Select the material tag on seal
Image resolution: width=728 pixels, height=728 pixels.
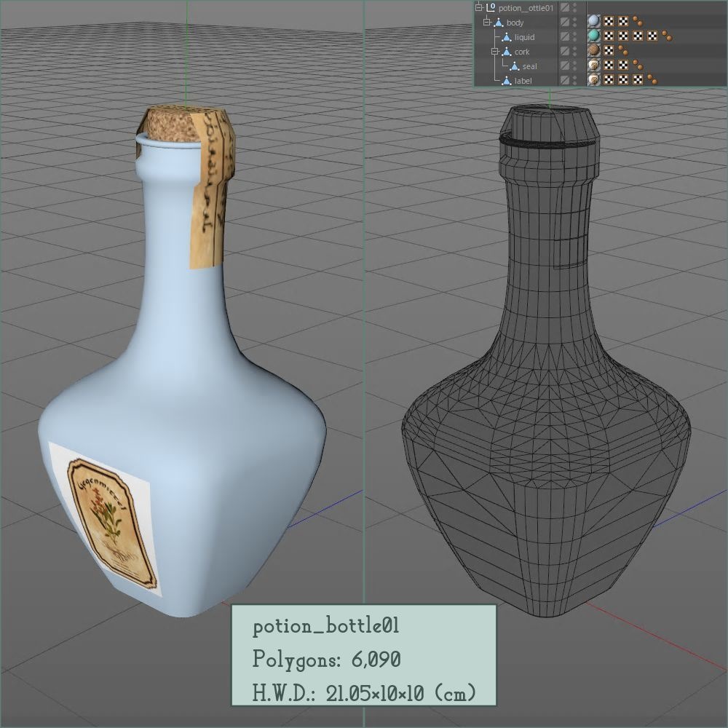click(594, 65)
